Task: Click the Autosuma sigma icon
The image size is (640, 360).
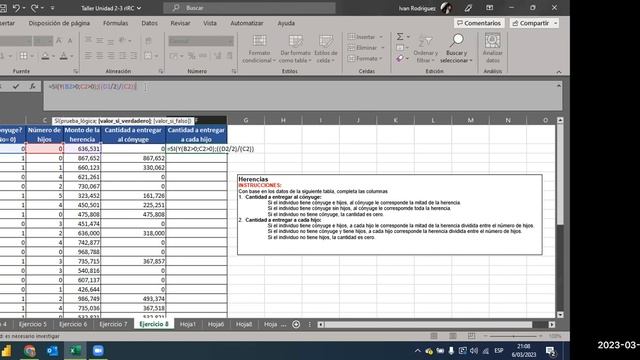Action: (400, 37)
